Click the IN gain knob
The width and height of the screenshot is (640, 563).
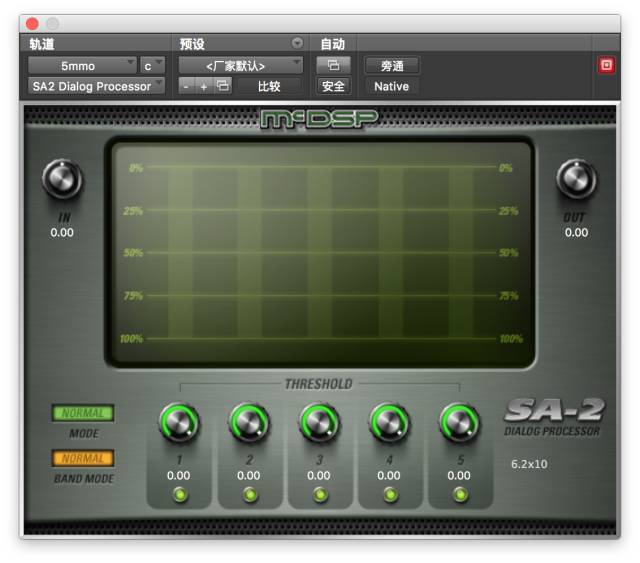click(62, 179)
